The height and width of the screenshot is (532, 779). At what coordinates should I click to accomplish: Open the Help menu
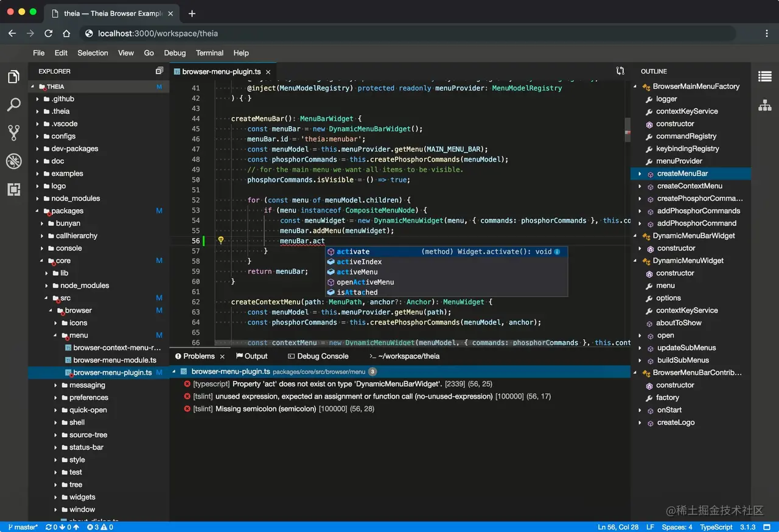241,53
